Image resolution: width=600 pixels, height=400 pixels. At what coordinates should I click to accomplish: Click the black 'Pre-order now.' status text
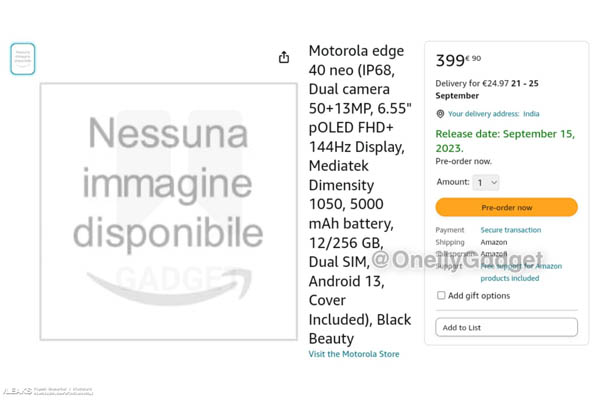[463, 161]
